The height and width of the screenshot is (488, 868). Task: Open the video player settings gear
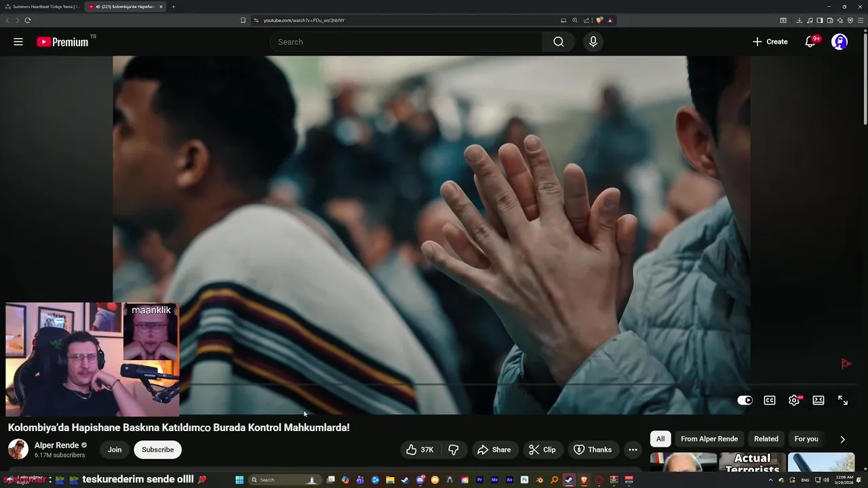pyautogui.click(x=794, y=401)
